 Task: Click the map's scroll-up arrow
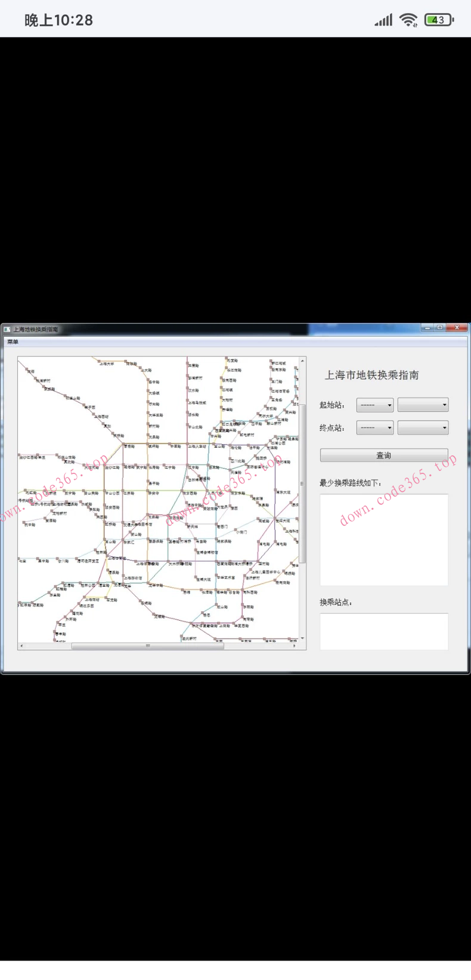tap(302, 361)
